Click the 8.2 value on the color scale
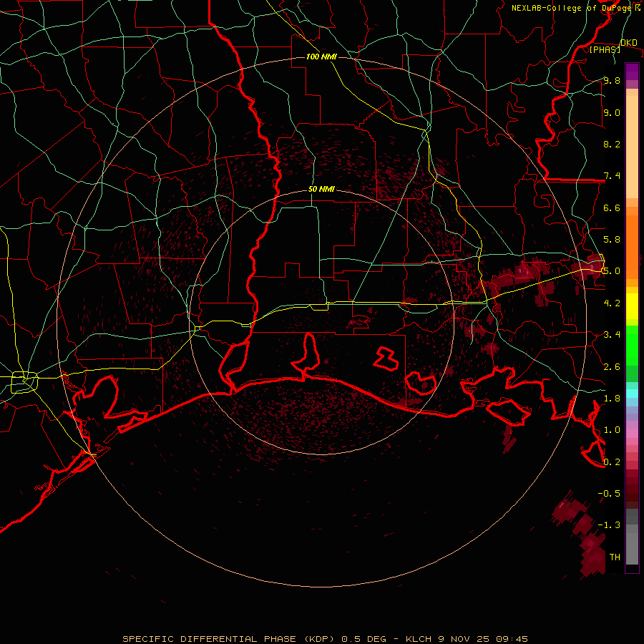Viewport: 644px width, 644px height. (x=612, y=144)
